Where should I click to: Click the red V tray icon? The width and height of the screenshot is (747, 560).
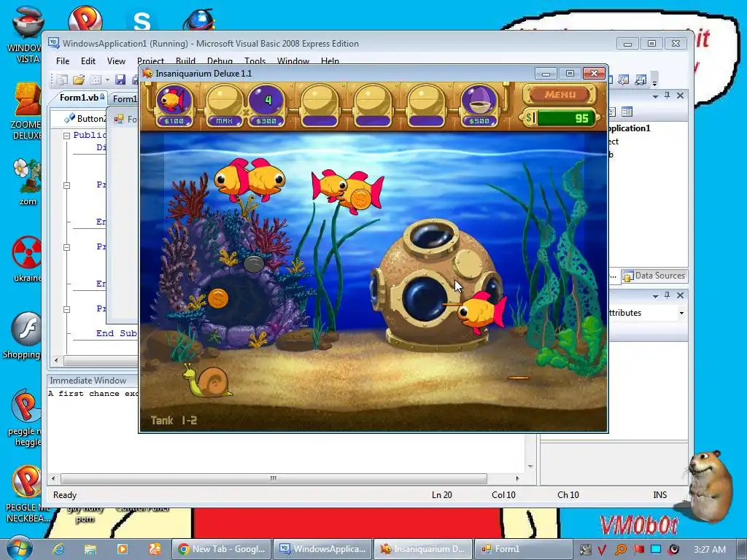point(602,550)
